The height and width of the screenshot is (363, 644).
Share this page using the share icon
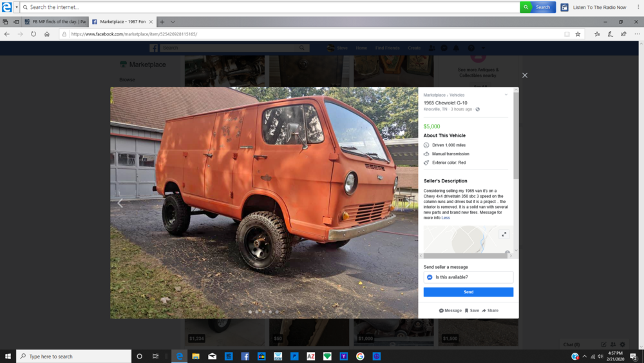coord(623,34)
